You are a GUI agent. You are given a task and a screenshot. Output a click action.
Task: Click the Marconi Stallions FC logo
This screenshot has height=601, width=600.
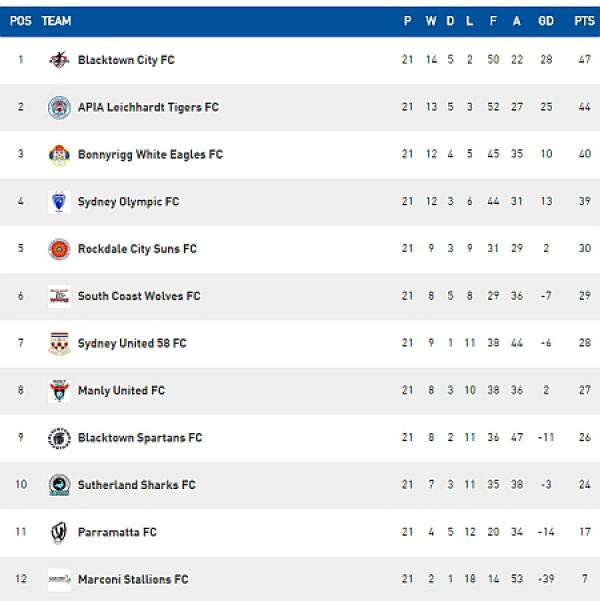pyautogui.click(x=59, y=579)
